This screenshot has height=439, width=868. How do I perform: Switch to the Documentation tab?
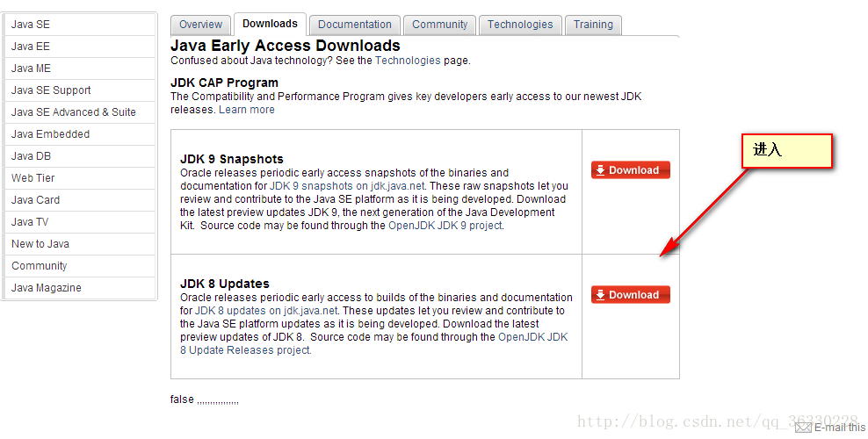[x=355, y=25]
